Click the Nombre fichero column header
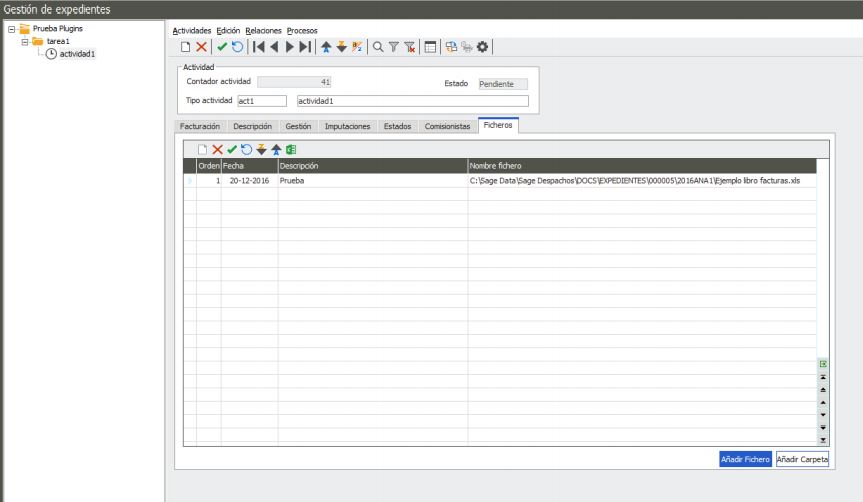The width and height of the screenshot is (863, 502). 642,166
